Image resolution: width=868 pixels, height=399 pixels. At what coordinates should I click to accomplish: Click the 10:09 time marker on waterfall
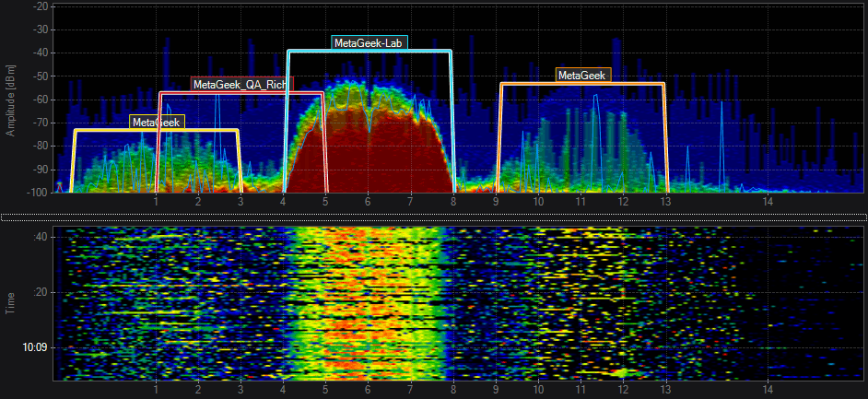[x=35, y=348]
